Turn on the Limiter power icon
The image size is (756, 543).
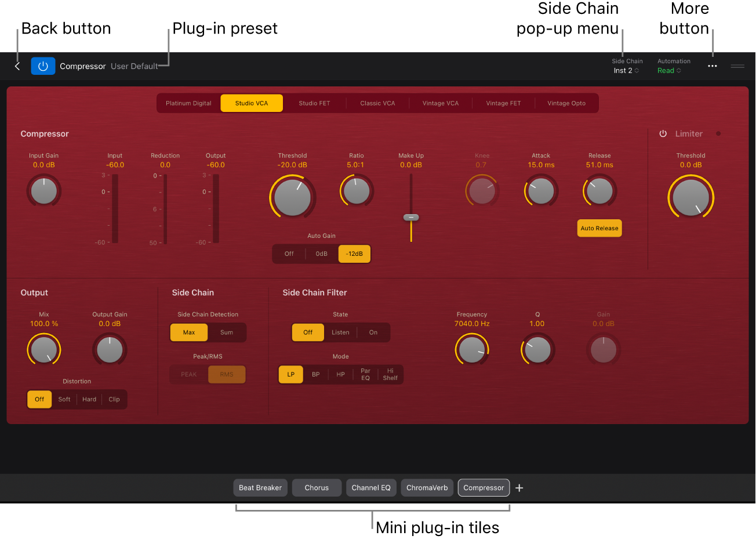663,133
